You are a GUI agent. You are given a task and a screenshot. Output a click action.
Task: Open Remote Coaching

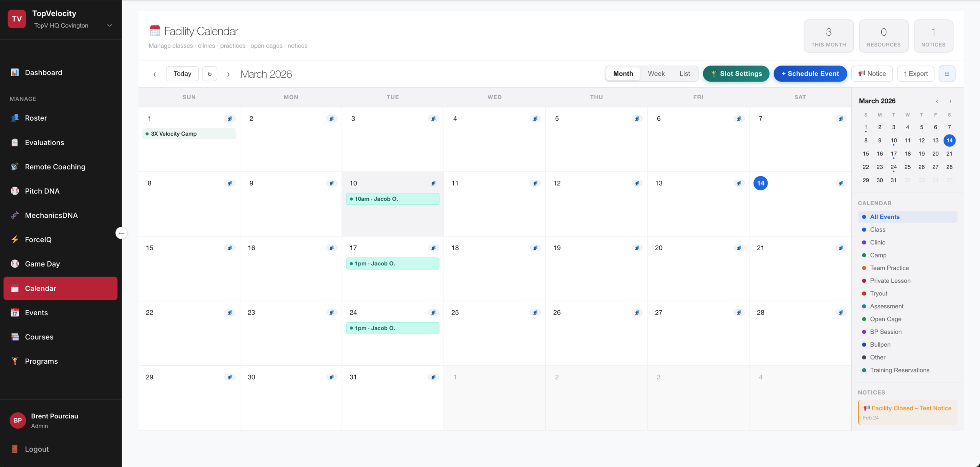[55, 167]
